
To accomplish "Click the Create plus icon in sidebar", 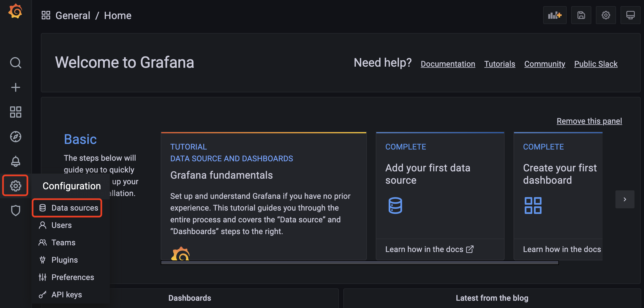I will (x=15, y=87).
